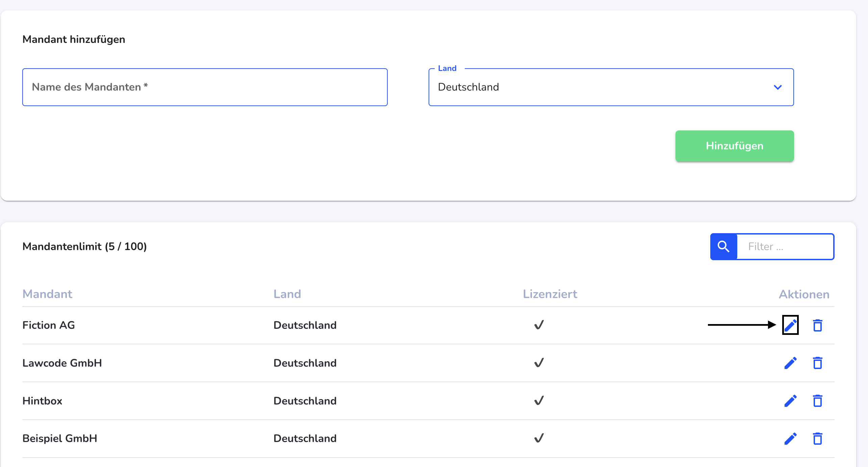Click the Lizenziert column header
The width and height of the screenshot is (868, 467).
(x=550, y=294)
